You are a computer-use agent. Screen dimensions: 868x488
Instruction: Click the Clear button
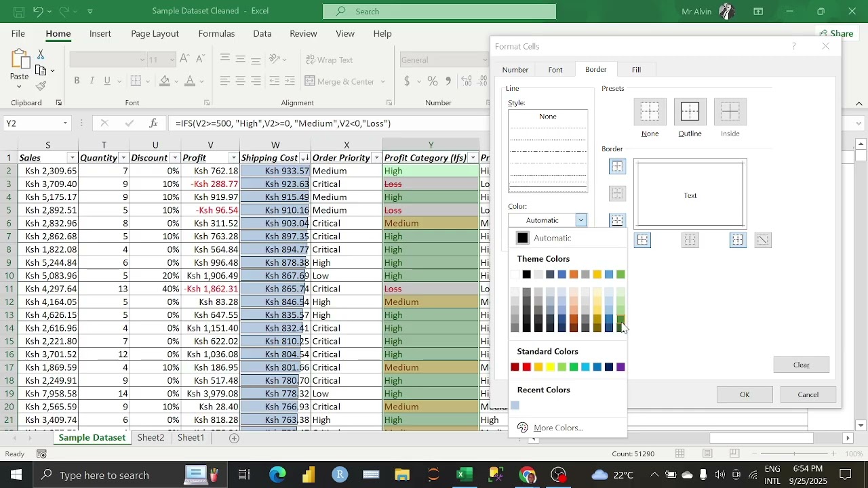tap(801, 365)
